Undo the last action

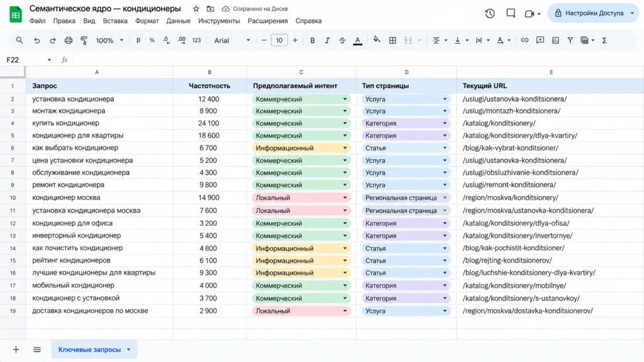coord(36,40)
